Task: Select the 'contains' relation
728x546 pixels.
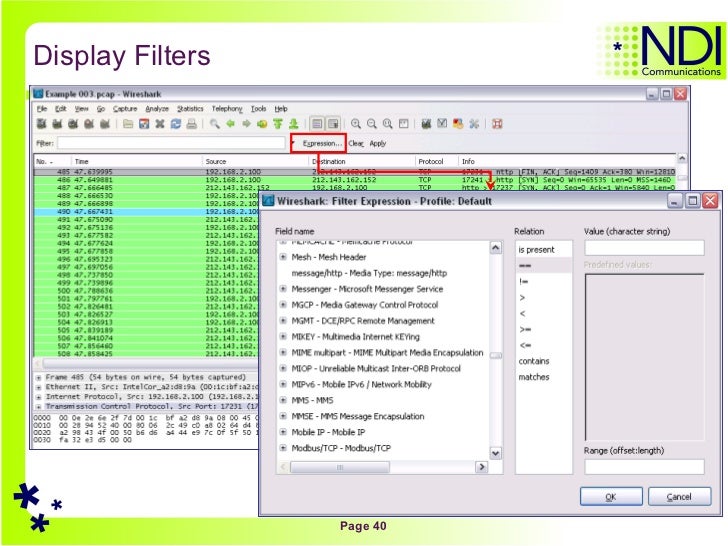Action: [x=534, y=361]
